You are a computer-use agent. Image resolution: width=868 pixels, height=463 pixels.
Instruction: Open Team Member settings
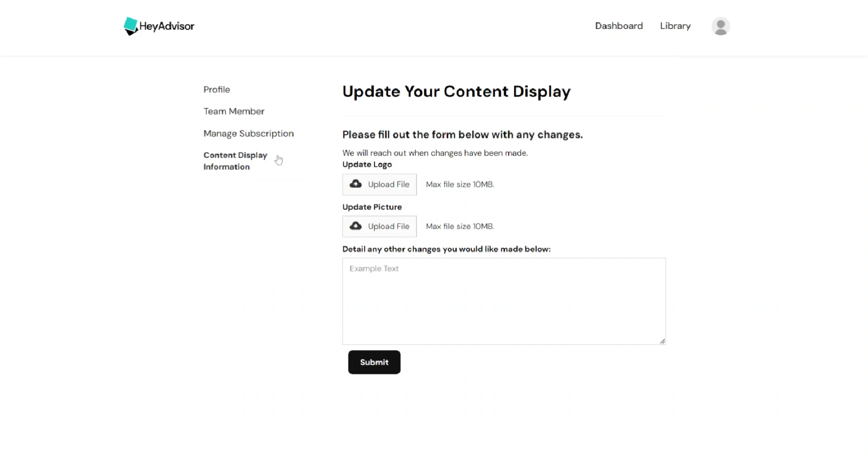(234, 111)
